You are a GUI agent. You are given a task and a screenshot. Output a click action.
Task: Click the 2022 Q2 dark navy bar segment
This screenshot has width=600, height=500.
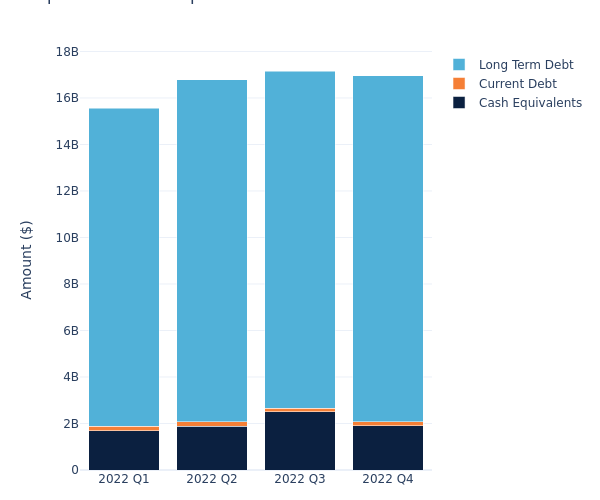(x=212, y=448)
